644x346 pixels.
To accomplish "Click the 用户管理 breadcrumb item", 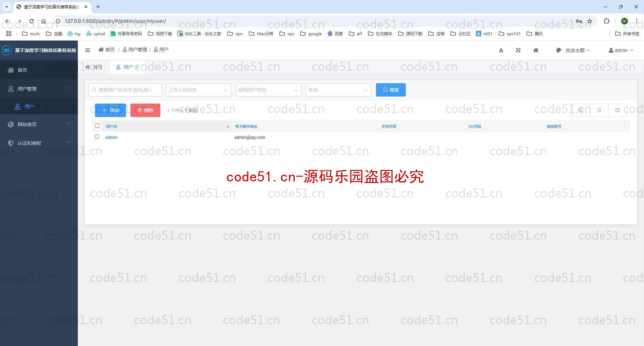I will click(135, 50).
